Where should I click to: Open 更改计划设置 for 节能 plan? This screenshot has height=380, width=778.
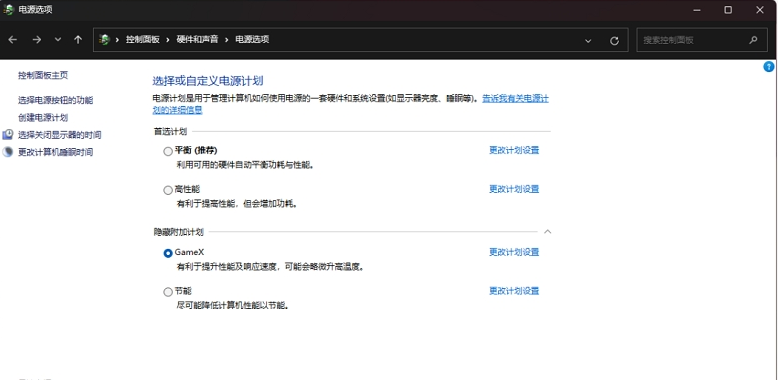pos(514,291)
